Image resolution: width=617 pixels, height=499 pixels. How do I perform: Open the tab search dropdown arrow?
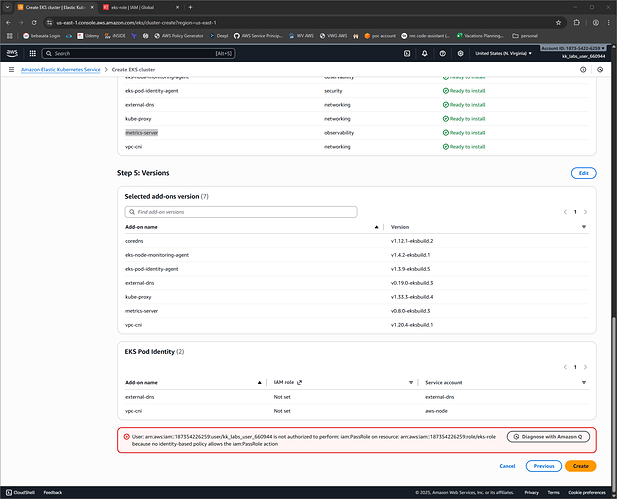point(7,7)
